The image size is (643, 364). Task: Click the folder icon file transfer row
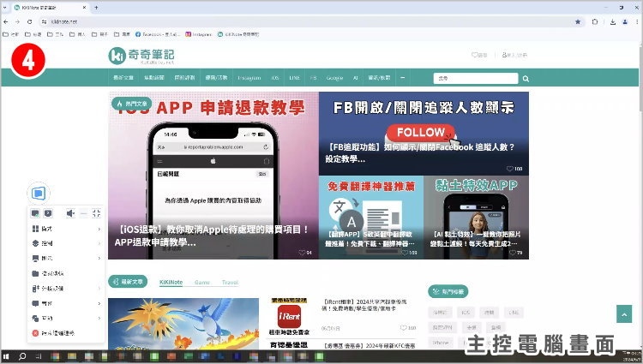(x=66, y=273)
